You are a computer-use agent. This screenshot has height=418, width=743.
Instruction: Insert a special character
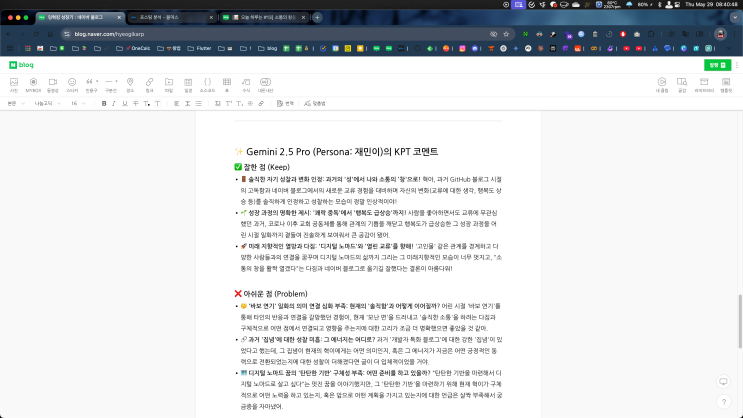pos(250,103)
